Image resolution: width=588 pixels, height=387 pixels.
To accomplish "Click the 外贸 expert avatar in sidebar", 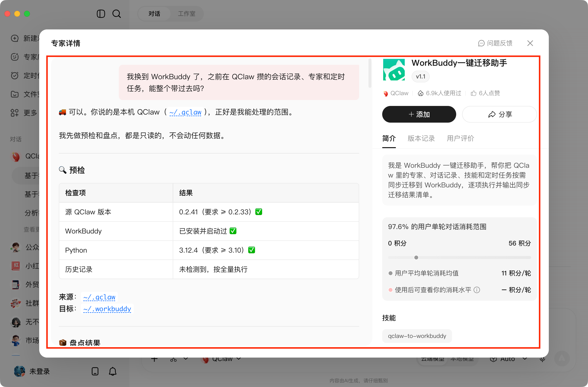I will (x=16, y=285).
